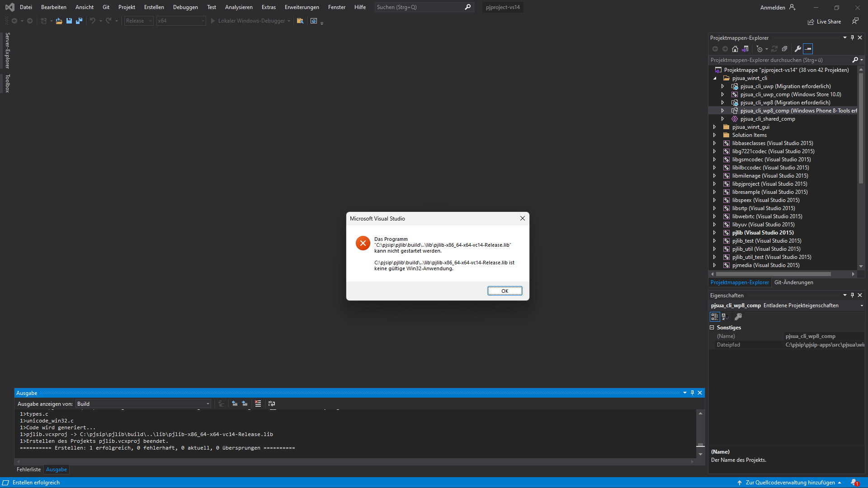Start a Live Share session
The image size is (868, 488).
[825, 22]
